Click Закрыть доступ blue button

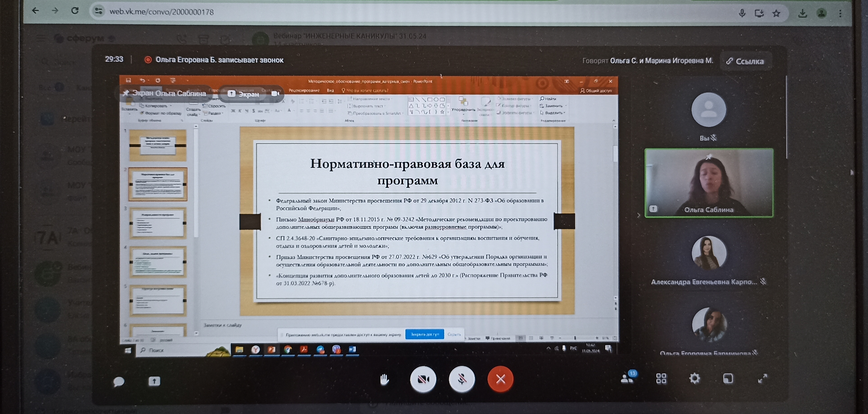pos(425,334)
